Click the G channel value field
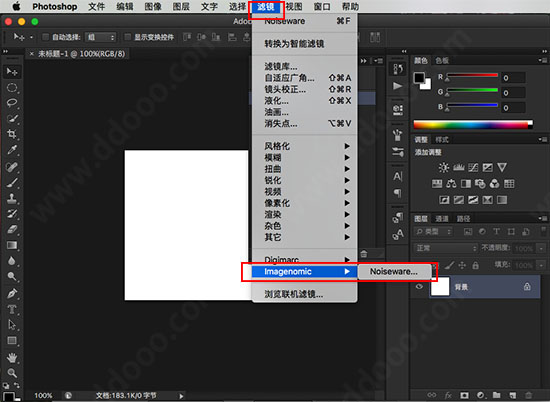 pos(513,93)
